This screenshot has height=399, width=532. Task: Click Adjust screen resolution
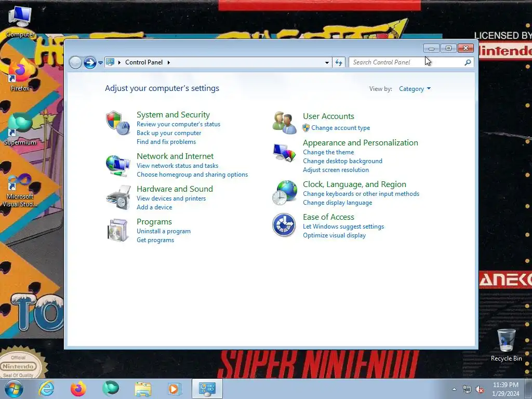[336, 170]
